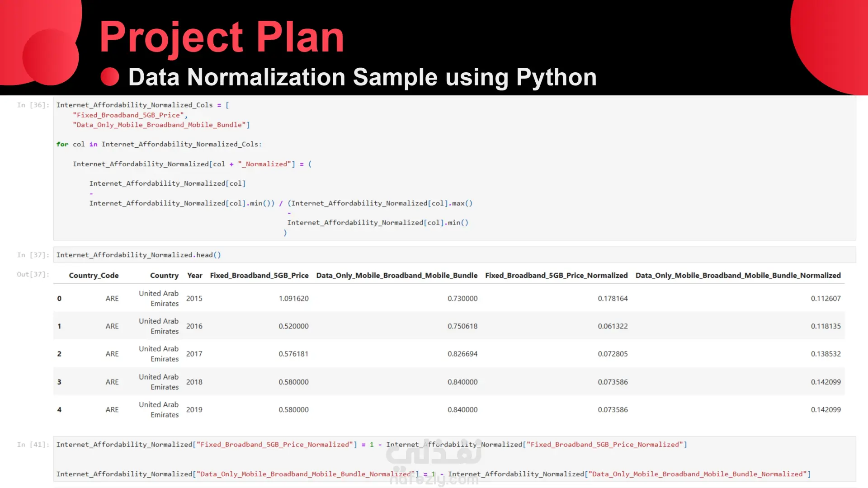The height and width of the screenshot is (488, 868).
Task: Click the In [41] cell prompt
Action: 33,445
